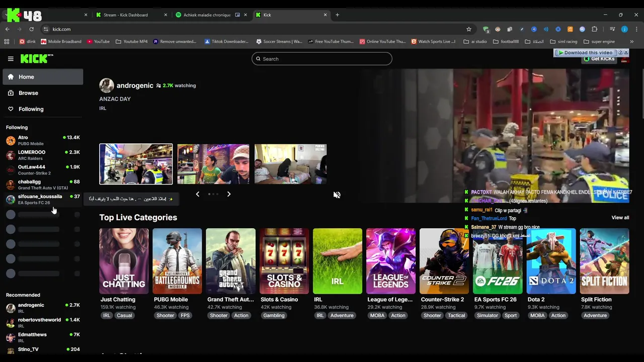
Task: Open super engine bookmarks folder
Action: [x=599, y=42]
